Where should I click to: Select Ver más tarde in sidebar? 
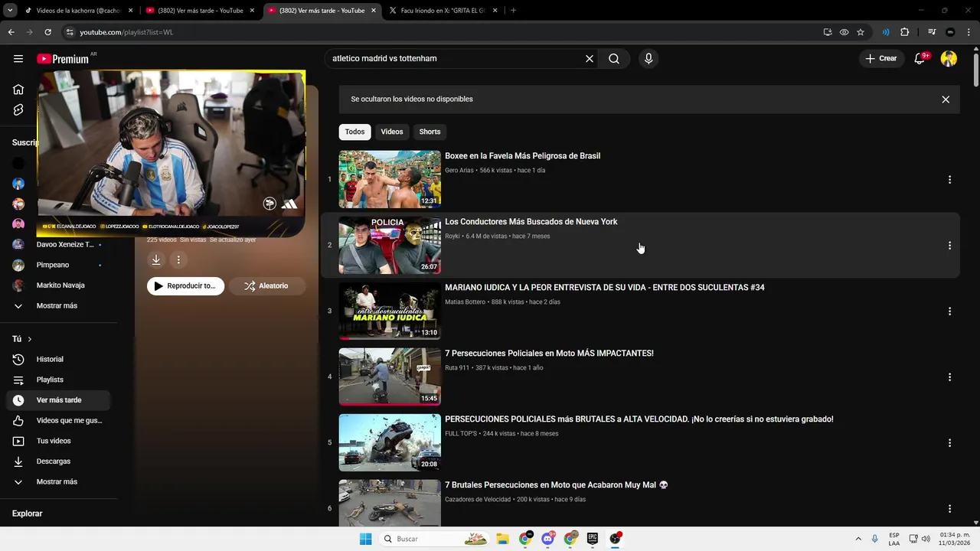(x=59, y=400)
